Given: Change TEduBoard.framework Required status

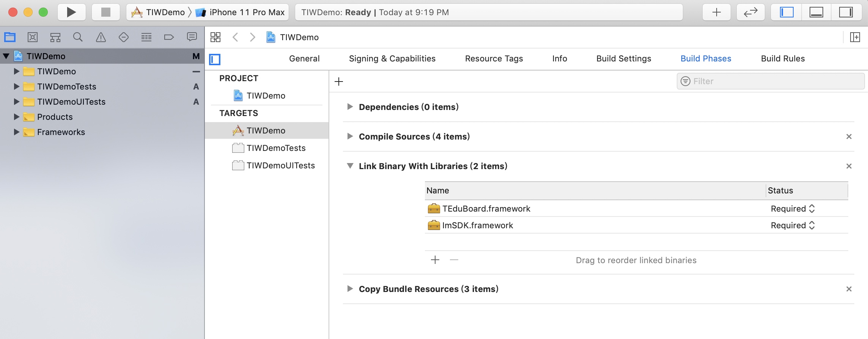Looking at the screenshot, I should coord(793,209).
